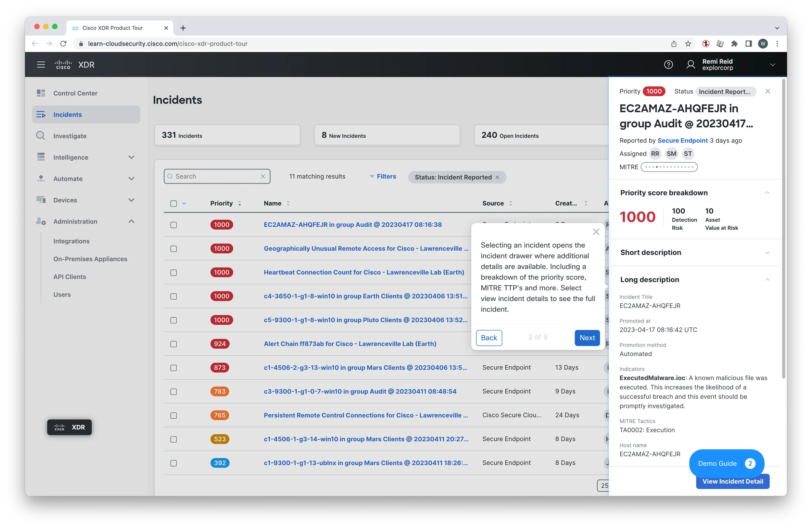Viewport: 812px width, 529px height.
Task: Toggle the select-all checkbox in table header
Action: (173, 203)
